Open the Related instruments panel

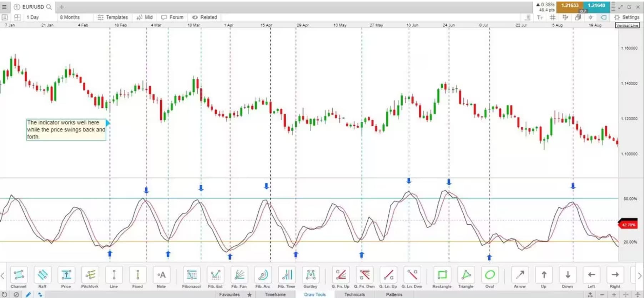coord(205,17)
